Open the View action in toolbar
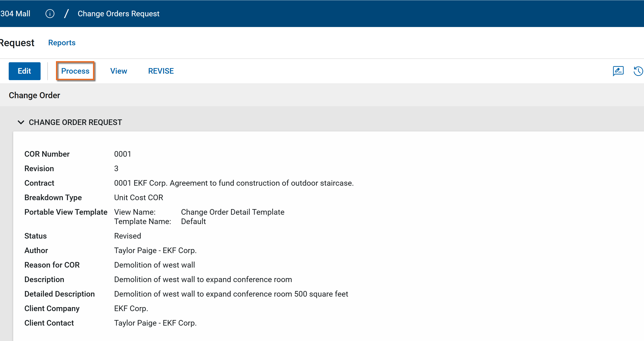 (x=118, y=71)
